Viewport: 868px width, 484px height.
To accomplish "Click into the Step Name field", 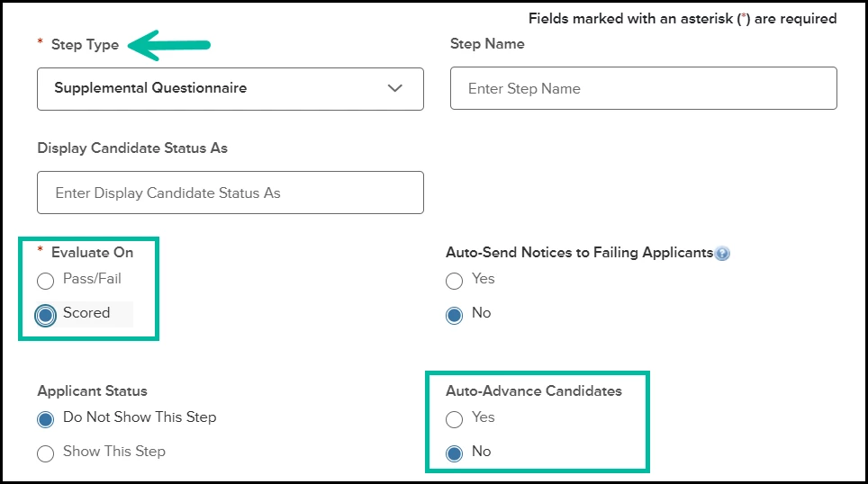I will click(x=643, y=89).
